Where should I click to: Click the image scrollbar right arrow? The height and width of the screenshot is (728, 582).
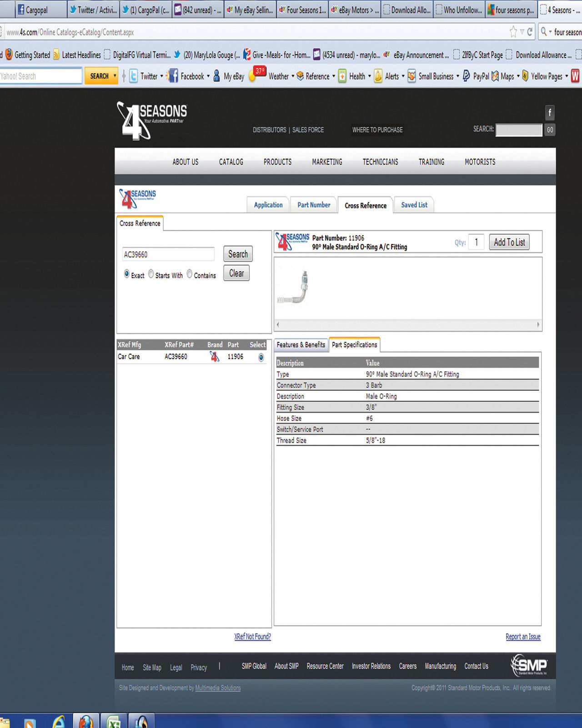[538, 325]
